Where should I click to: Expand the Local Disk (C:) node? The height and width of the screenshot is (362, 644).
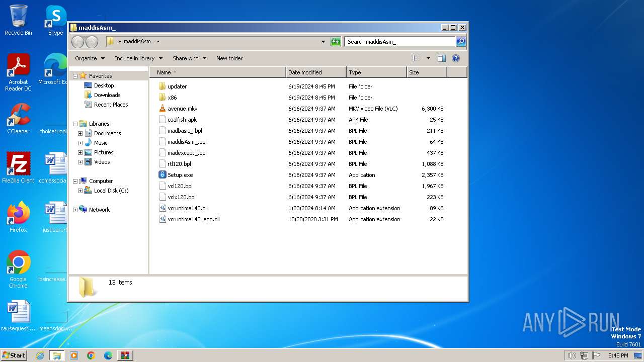point(80,191)
